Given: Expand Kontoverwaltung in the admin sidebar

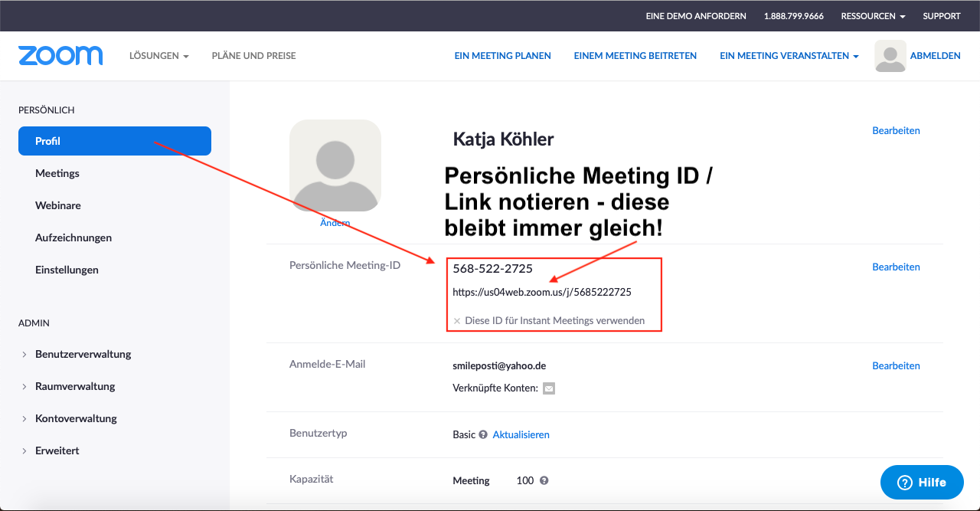Looking at the screenshot, I should pos(76,418).
